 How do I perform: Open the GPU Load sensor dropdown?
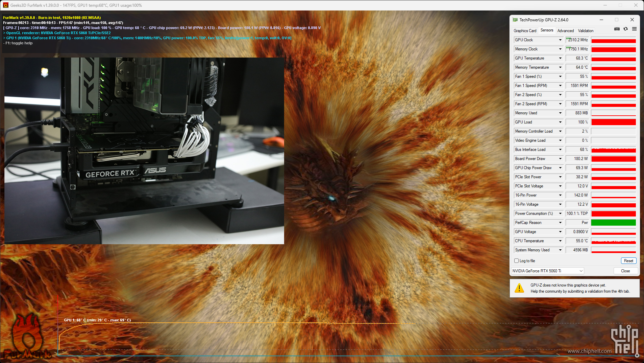pos(560,122)
